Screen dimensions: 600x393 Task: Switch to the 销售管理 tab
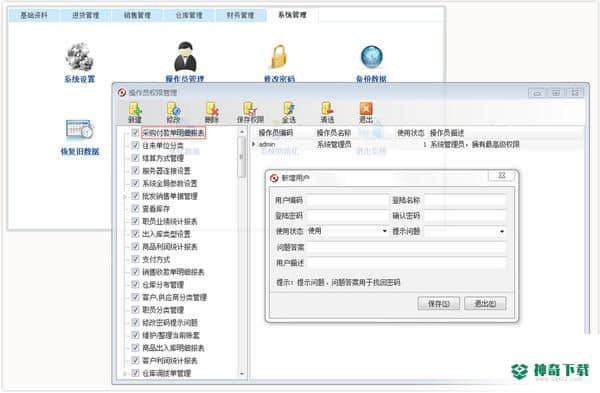click(x=137, y=15)
